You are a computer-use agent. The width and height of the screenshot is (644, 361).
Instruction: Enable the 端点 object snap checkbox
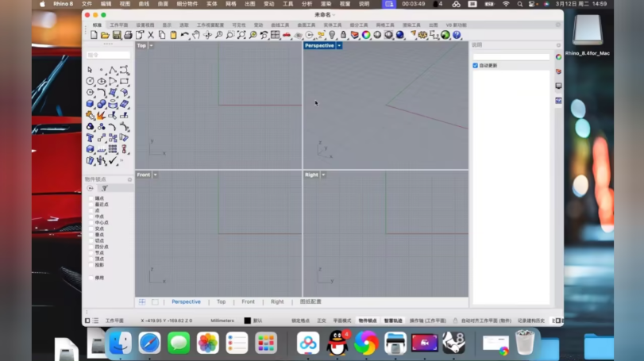[91, 198]
